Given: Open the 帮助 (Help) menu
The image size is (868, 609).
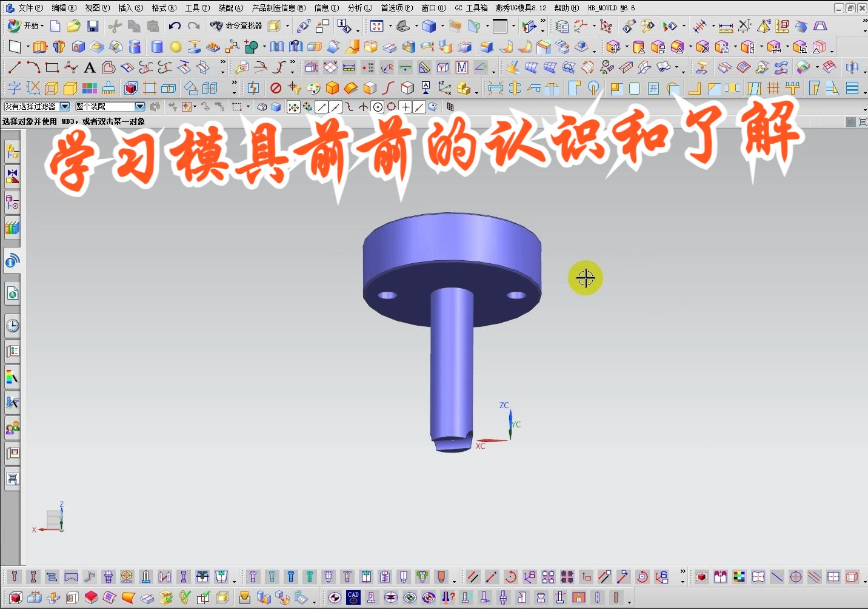Looking at the screenshot, I should click(566, 8).
